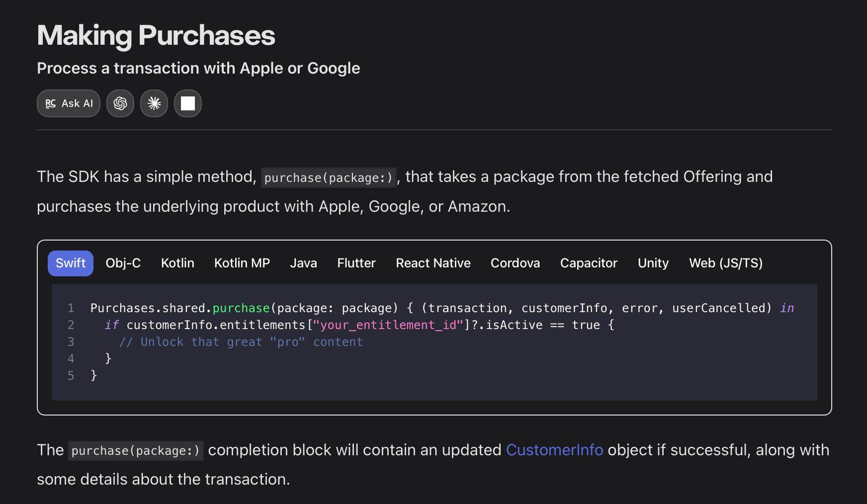Show the Java code sample
Image resolution: width=867 pixels, height=504 pixels.
pyautogui.click(x=303, y=263)
